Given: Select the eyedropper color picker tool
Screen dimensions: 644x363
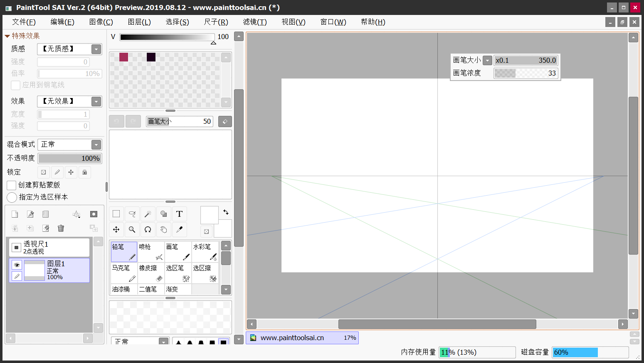Looking at the screenshot, I should (x=179, y=229).
